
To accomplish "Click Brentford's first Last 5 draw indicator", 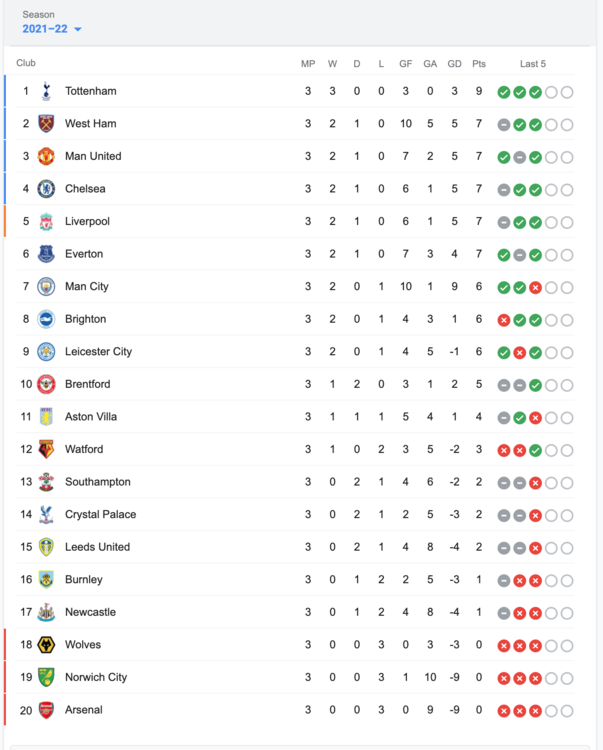I will [504, 385].
